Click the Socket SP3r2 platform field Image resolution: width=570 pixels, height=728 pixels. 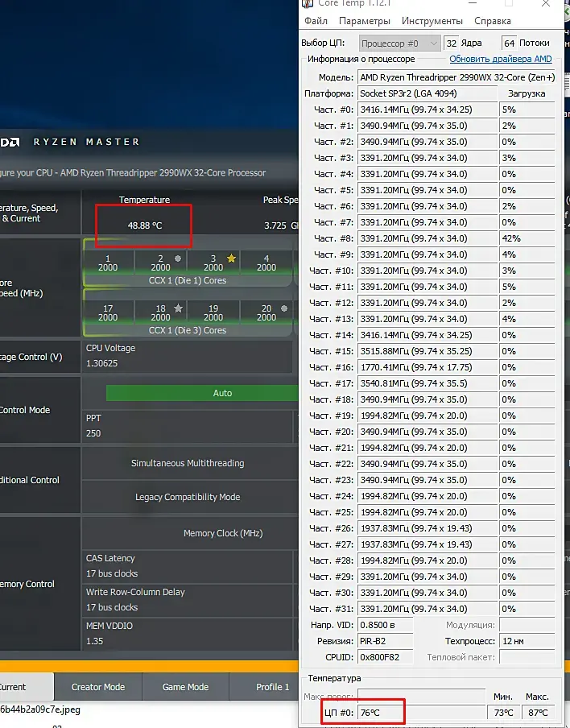427,93
